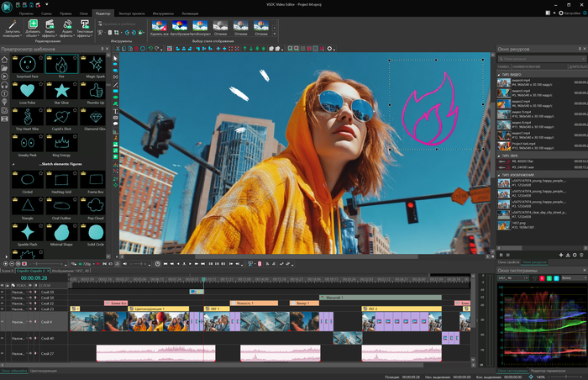Screen dimensions: 588x380
Task: Toggle visibility eye of Слой 27 layer
Action: pyautogui.click(x=3, y=353)
